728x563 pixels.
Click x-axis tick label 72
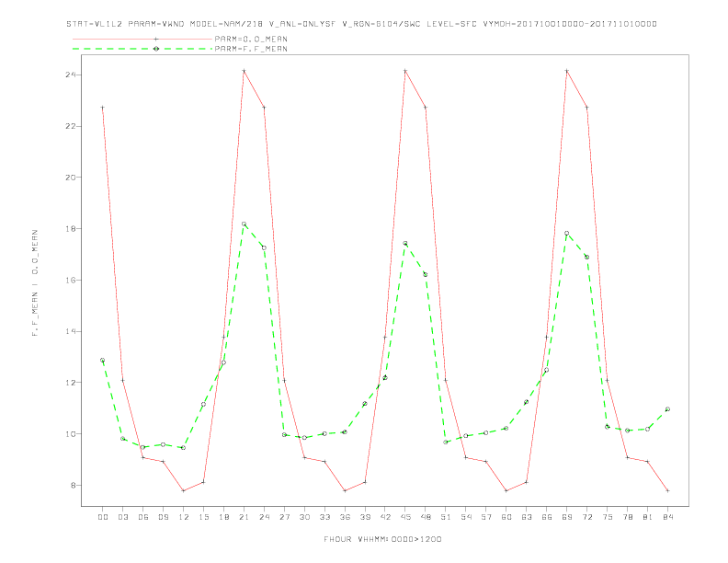click(587, 517)
